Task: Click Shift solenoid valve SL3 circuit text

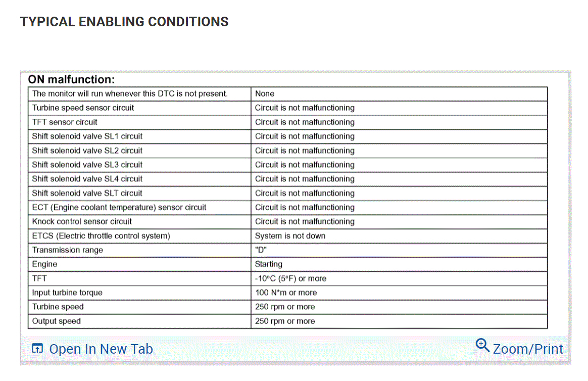Action: coord(87,165)
